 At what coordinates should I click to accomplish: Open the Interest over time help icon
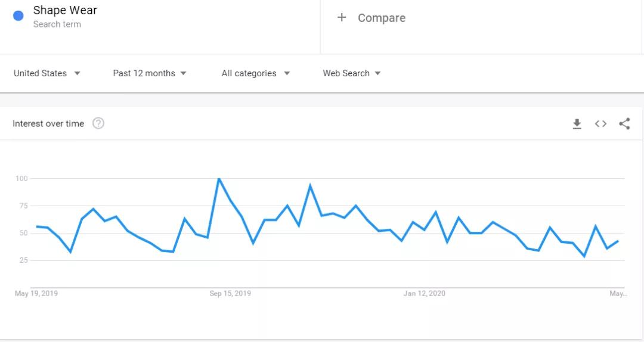tap(98, 123)
